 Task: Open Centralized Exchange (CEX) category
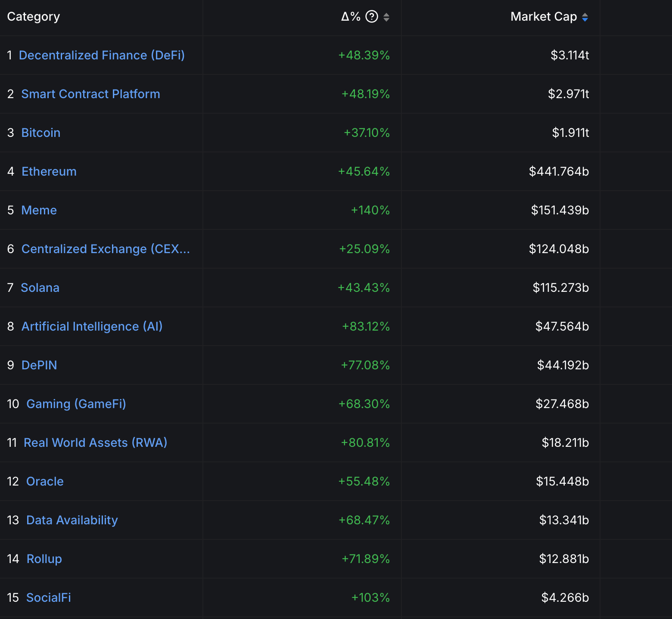[106, 249]
